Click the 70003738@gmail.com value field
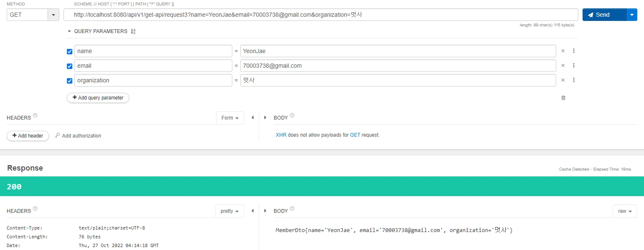644x250 pixels. click(398, 66)
